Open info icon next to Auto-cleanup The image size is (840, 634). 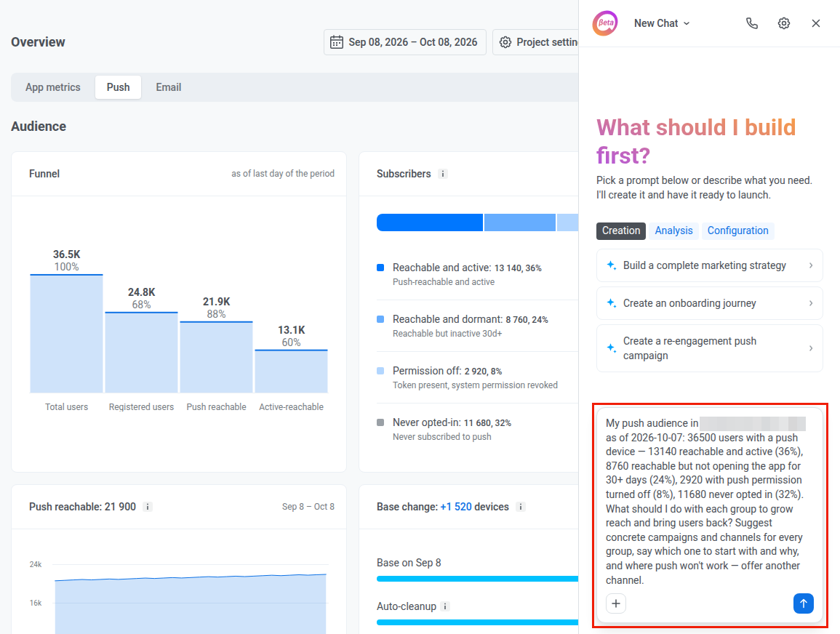point(444,606)
